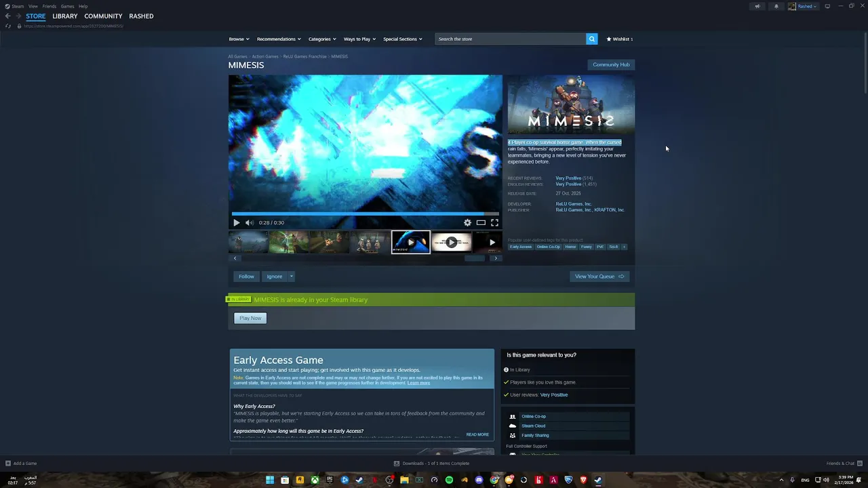Open the Learn more link
The width and height of the screenshot is (868, 488).
[x=418, y=383]
